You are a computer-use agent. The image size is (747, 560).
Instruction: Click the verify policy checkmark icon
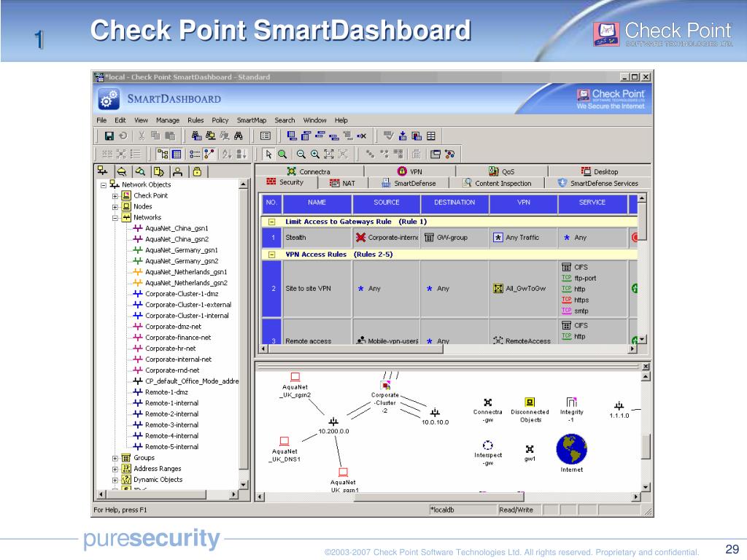[x=389, y=136]
